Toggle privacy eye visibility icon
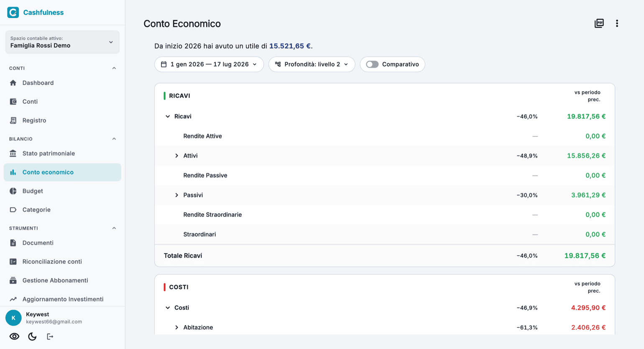The width and height of the screenshot is (644, 349). 15,336
